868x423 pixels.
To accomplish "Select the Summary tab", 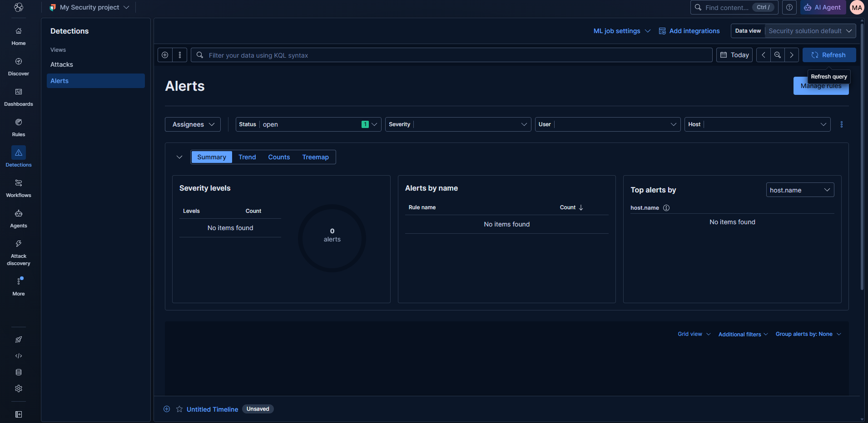I will click(212, 157).
